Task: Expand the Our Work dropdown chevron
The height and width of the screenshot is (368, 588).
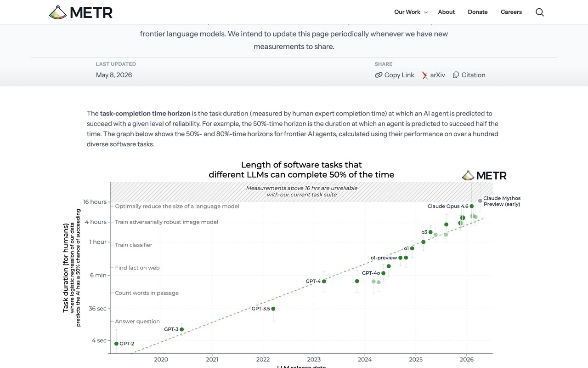Action: point(426,12)
